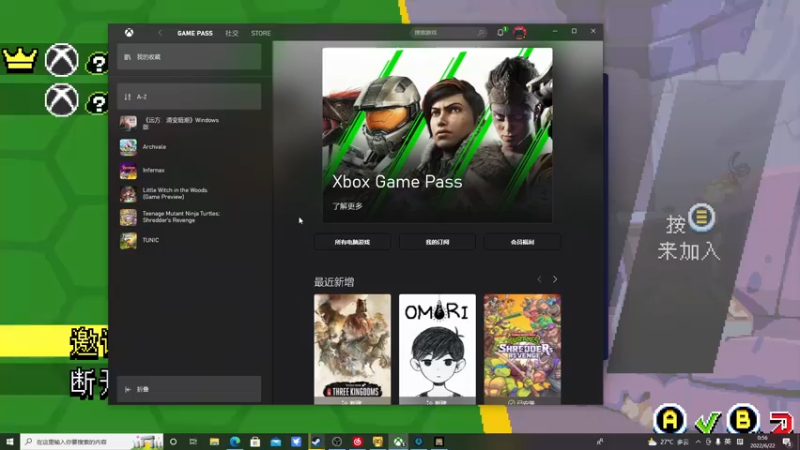Open the weather widget showing 27°C
This screenshot has height=450, width=800.
pyautogui.click(x=668, y=442)
